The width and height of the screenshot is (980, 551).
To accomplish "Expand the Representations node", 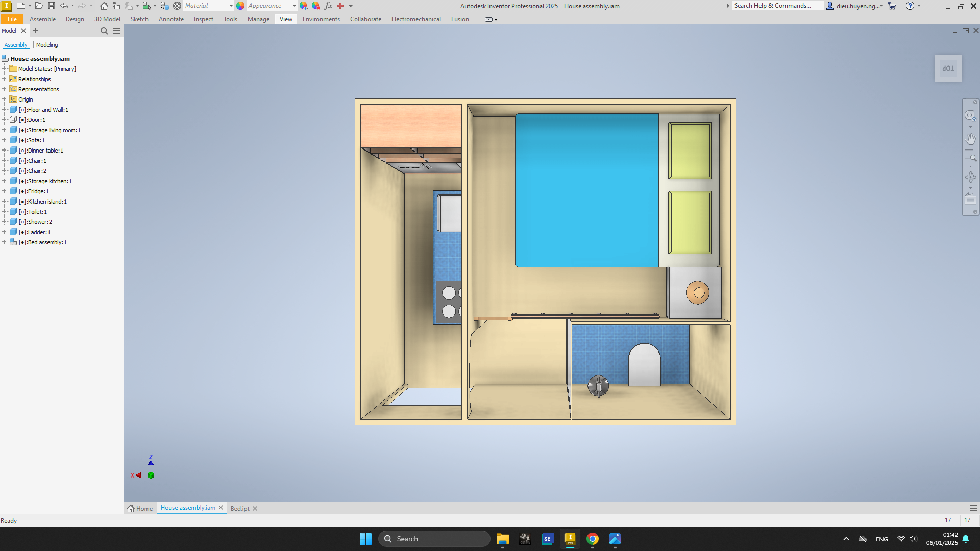I will (4, 89).
